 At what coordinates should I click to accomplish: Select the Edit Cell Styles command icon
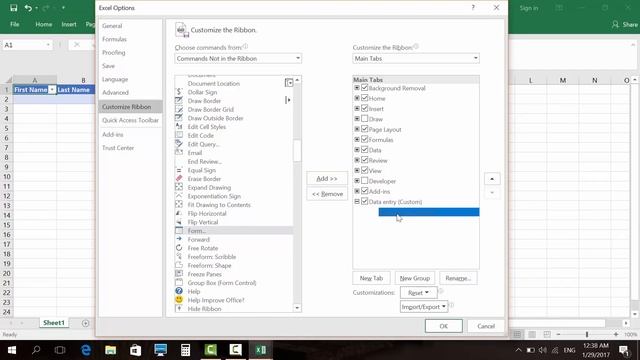pyautogui.click(x=179, y=127)
